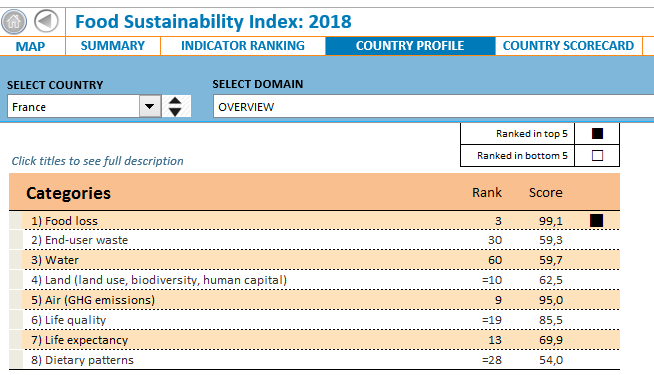Open the Food loss category description

64,221
